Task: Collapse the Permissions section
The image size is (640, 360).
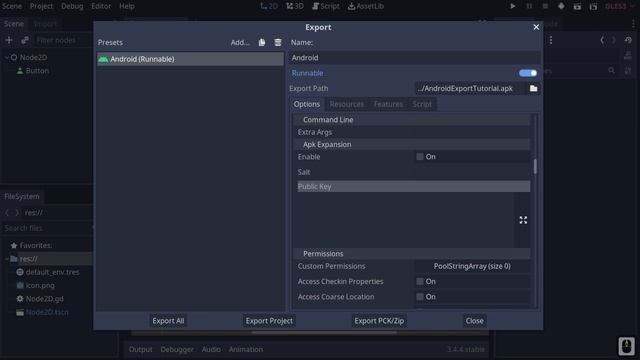Action: pyautogui.click(x=412, y=253)
